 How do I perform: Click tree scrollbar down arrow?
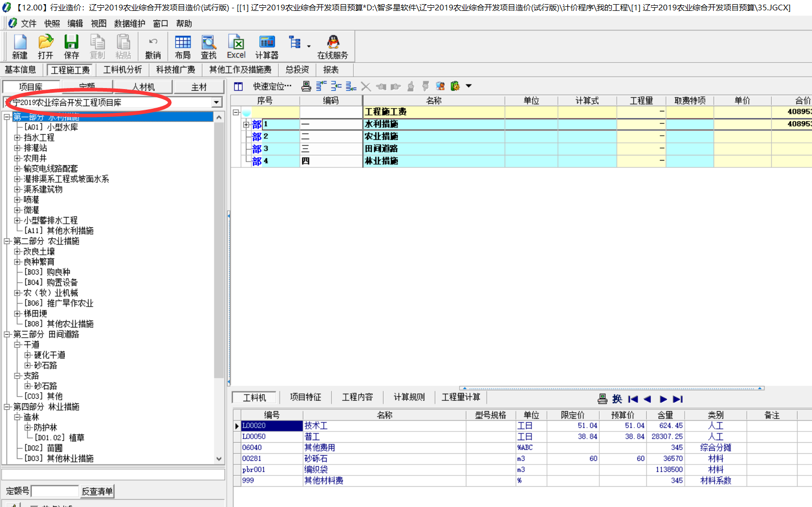pos(219,459)
